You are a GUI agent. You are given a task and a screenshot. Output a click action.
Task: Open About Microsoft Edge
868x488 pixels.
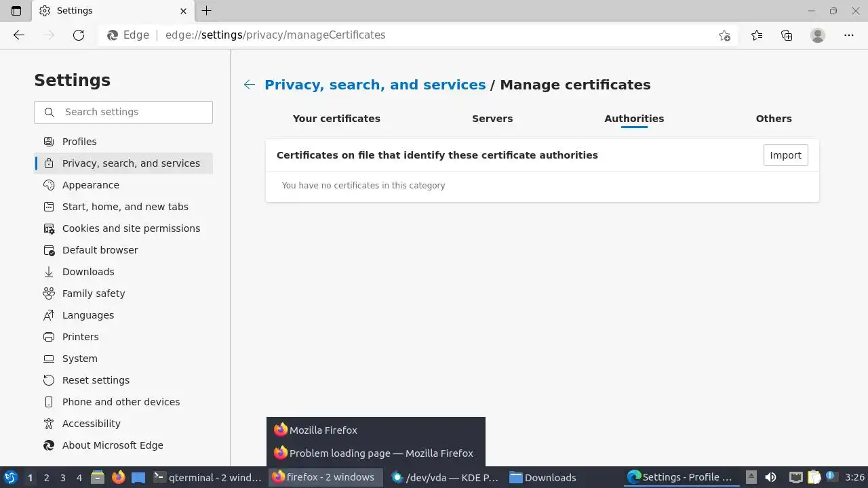[x=123, y=445]
